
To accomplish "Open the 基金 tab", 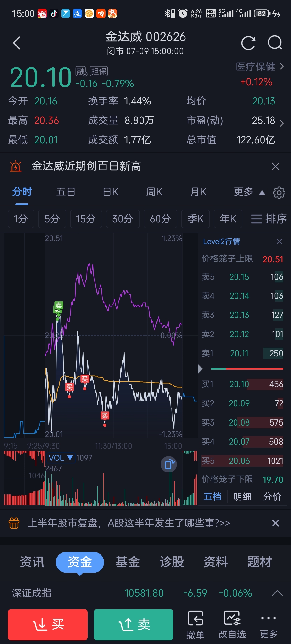I will point(128,562).
